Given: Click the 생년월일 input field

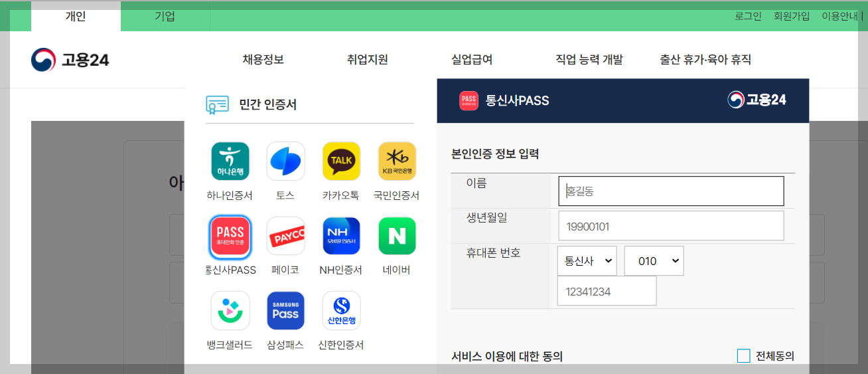Looking at the screenshot, I should pos(671,226).
